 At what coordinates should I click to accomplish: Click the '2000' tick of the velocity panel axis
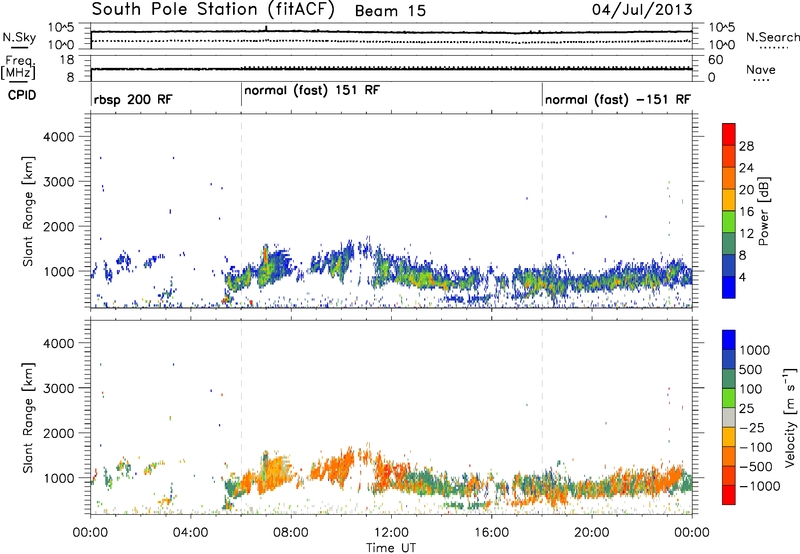[58, 433]
